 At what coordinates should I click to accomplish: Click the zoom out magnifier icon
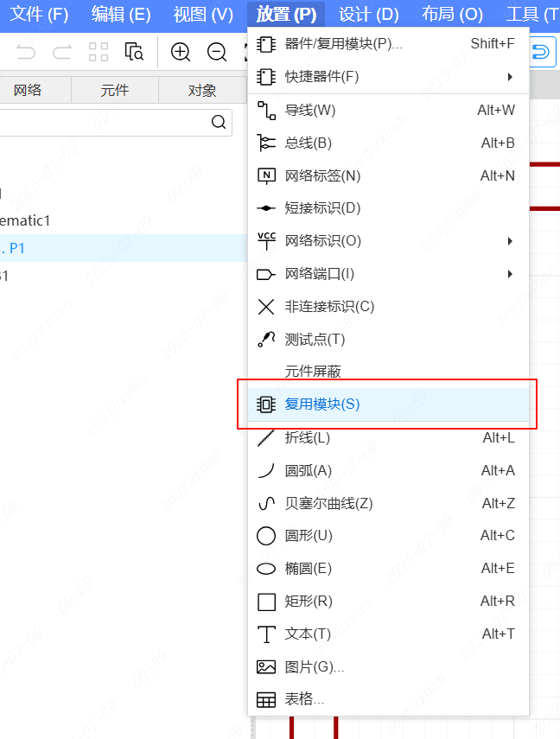216,52
